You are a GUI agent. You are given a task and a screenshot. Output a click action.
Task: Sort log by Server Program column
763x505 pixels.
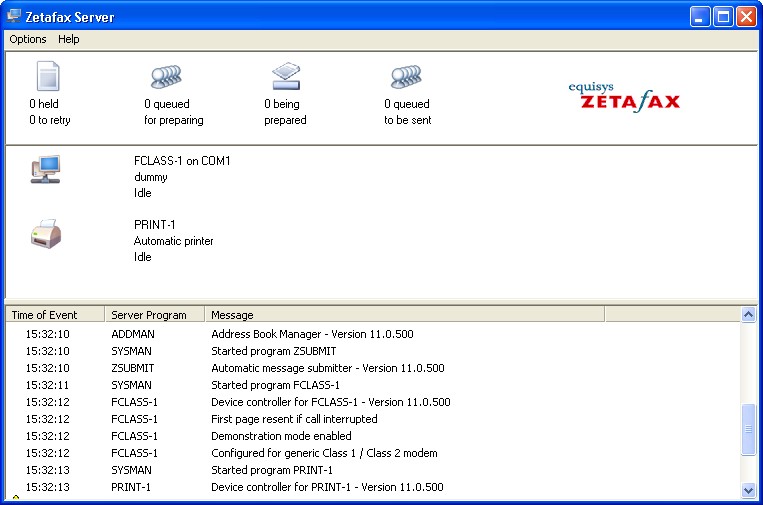[154, 315]
